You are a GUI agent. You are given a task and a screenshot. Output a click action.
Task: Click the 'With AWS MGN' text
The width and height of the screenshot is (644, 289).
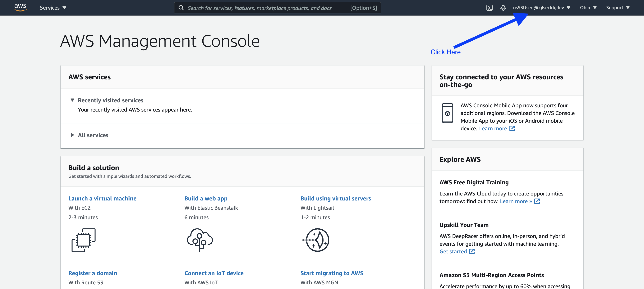[319, 282]
